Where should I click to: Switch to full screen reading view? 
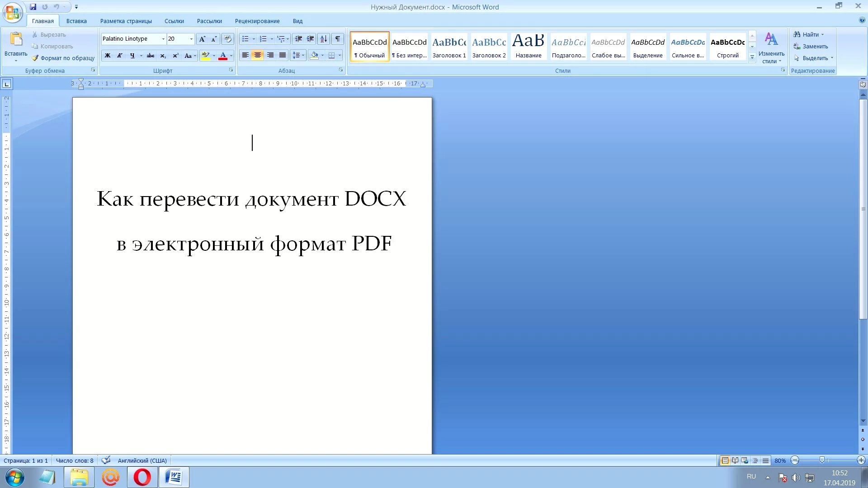735,460
